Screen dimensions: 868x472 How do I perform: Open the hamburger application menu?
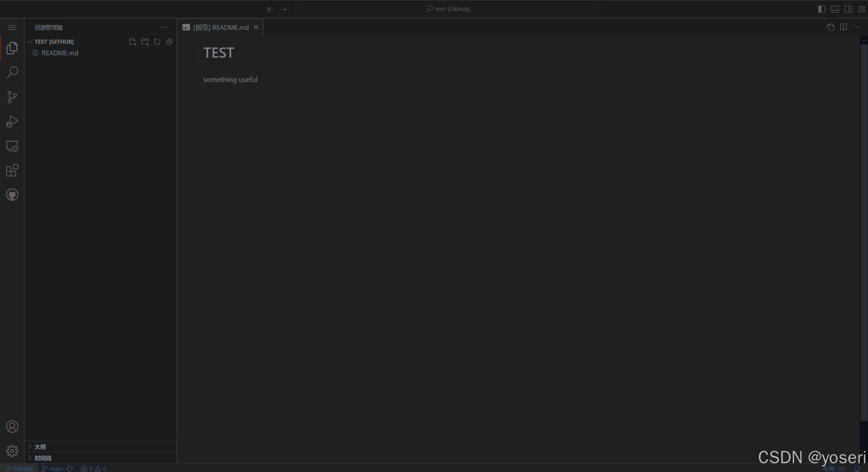coord(12,27)
